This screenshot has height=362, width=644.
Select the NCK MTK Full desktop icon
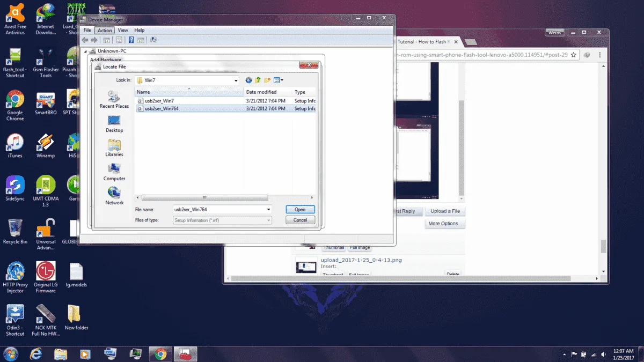pos(46,320)
